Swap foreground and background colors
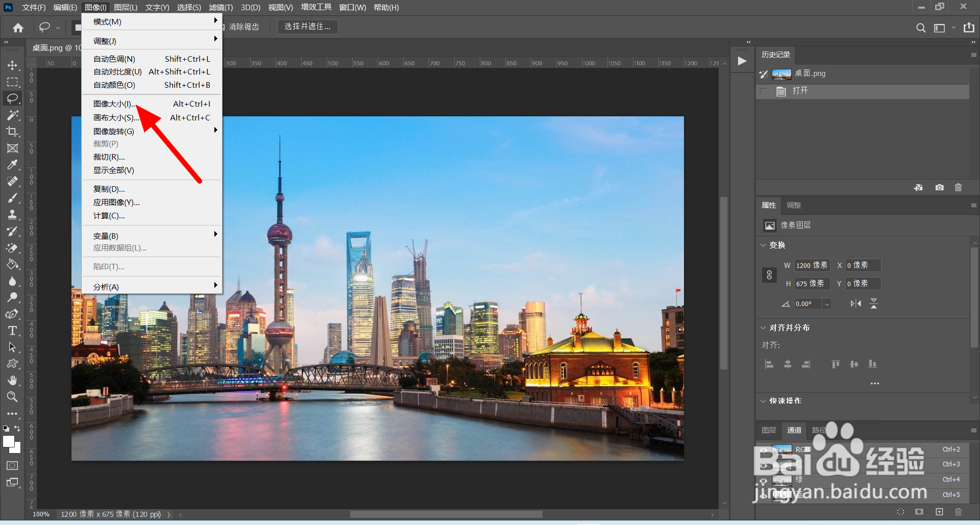The height and width of the screenshot is (525, 980). [17, 429]
